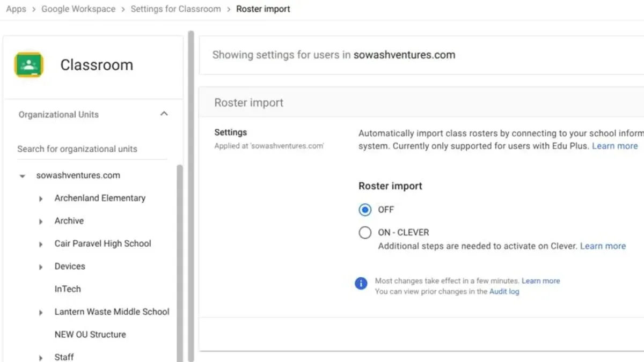
Task: Open Learn more link after Edu Plus
Action: [x=615, y=146]
